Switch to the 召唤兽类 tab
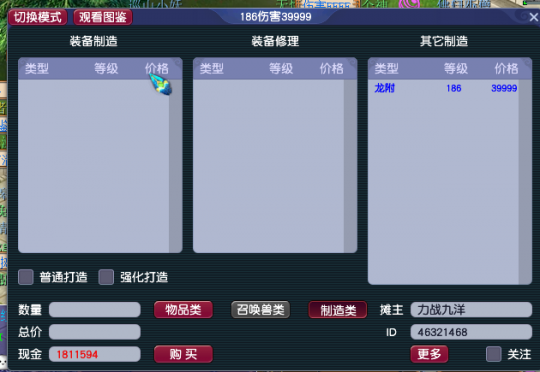This screenshot has height=372, width=540. (x=260, y=310)
